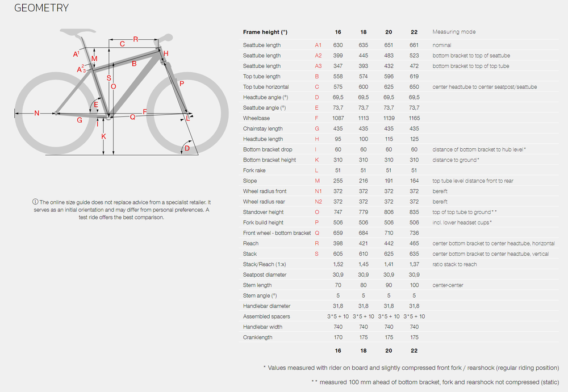Click the red P label on the fork

point(181,84)
